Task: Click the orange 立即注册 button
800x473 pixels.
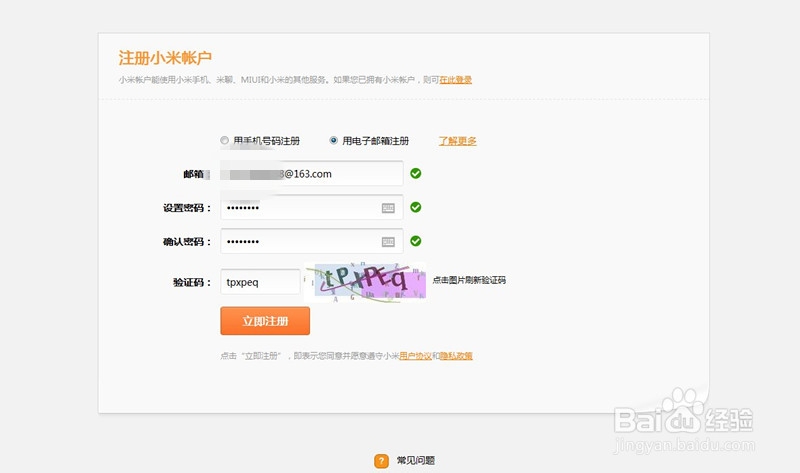Action: point(265,321)
